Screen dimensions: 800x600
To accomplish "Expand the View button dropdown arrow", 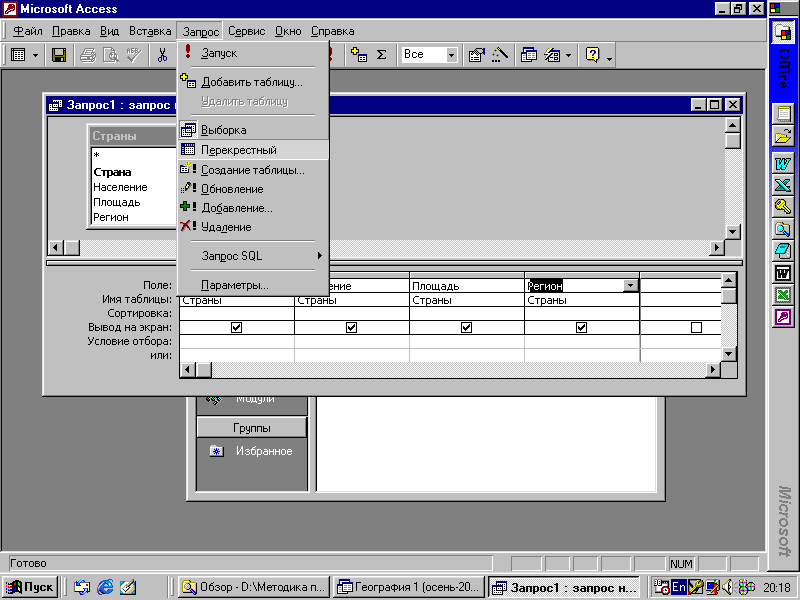I will (x=35, y=55).
